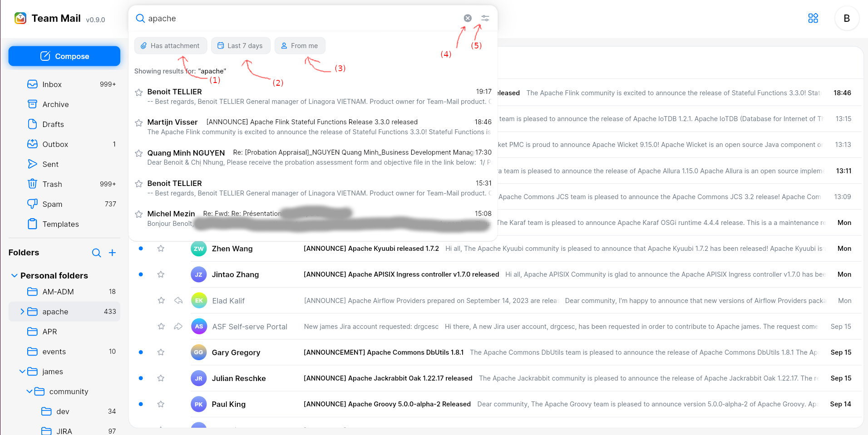
Task: Star the Paul King email
Action: (x=161, y=404)
